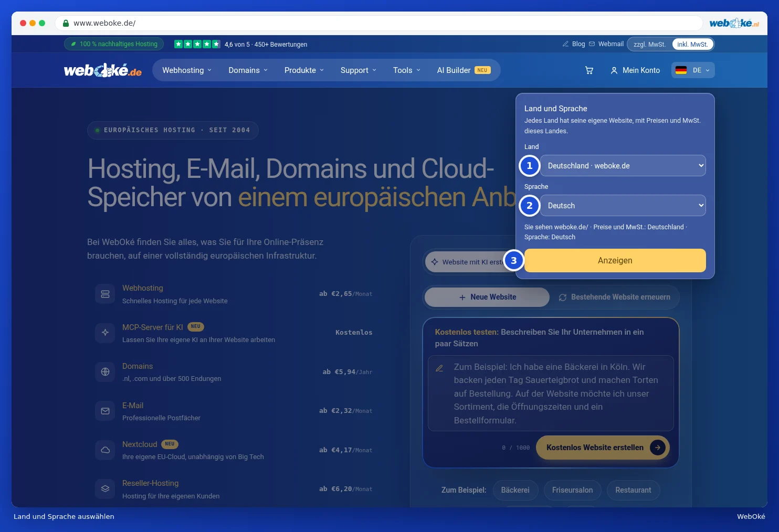This screenshot has width=779, height=532.
Task: Open the shopping cart icon
Action: click(x=589, y=70)
